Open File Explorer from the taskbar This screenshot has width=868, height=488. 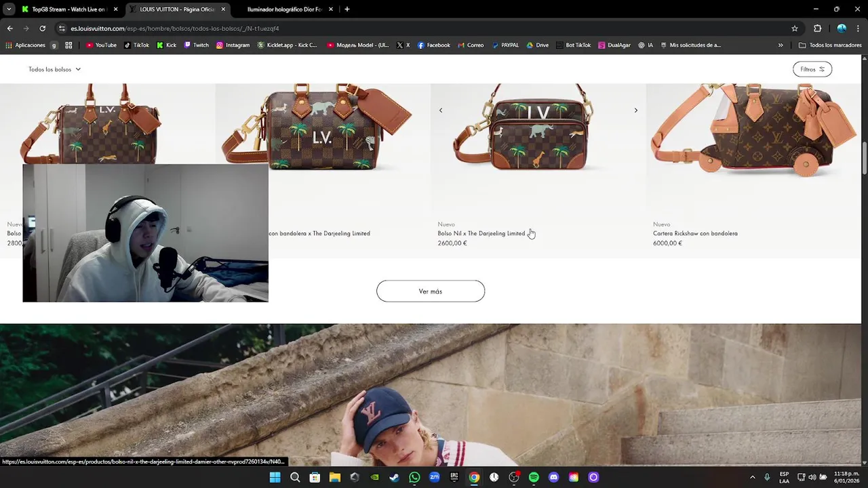click(x=334, y=477)
